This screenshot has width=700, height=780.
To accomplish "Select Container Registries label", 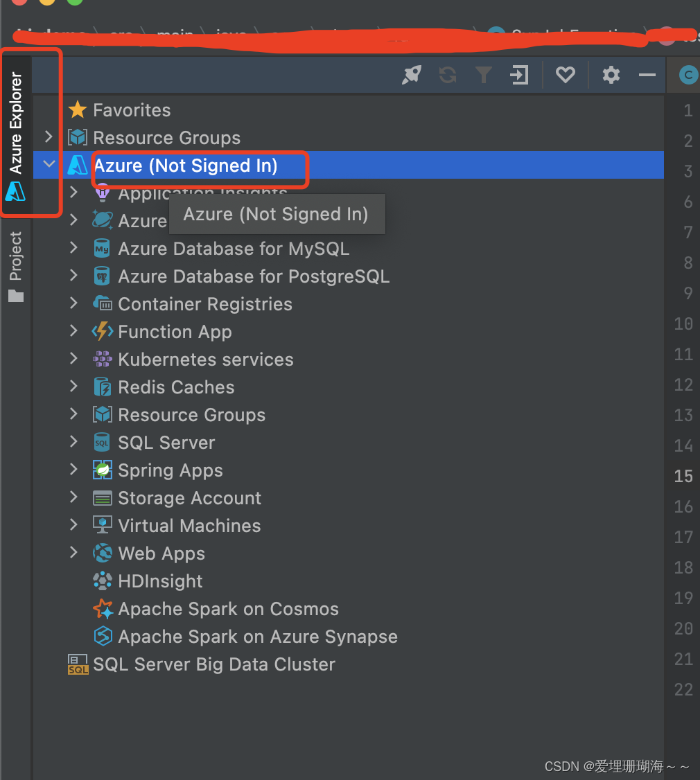I will (205, 304).
